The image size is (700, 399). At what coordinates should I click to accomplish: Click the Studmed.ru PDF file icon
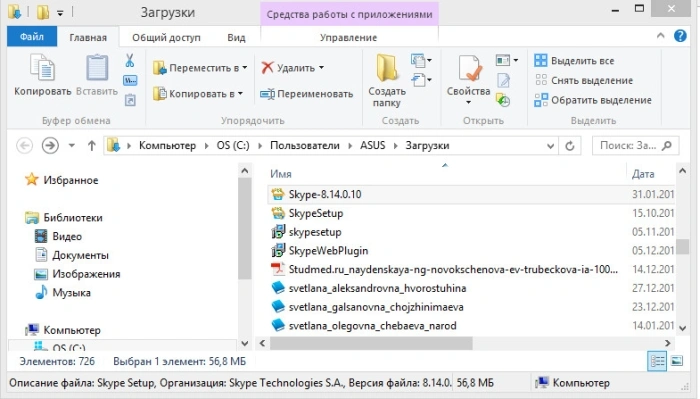[x=278, y=269]
